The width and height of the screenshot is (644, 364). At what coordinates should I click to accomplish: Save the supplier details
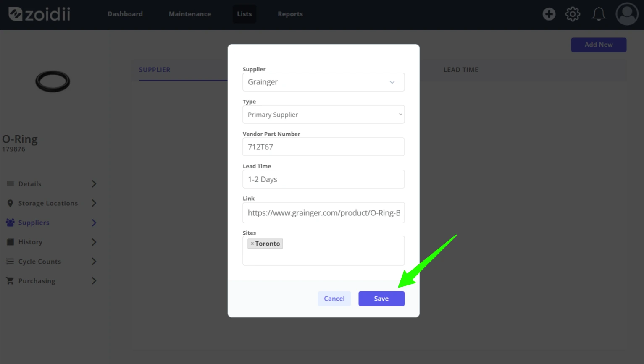(x=381, y=299)
